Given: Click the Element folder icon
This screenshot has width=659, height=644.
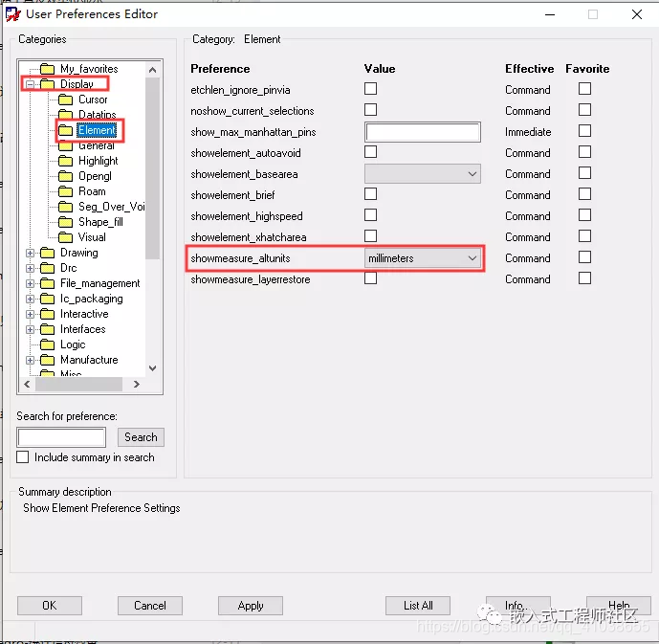Looking at the screenshot, I should pos(65,130).
